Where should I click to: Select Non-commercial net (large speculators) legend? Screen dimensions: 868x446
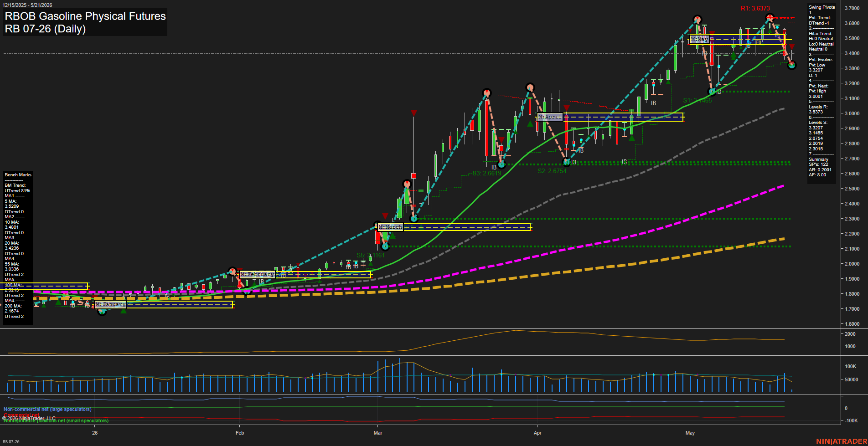47,409
